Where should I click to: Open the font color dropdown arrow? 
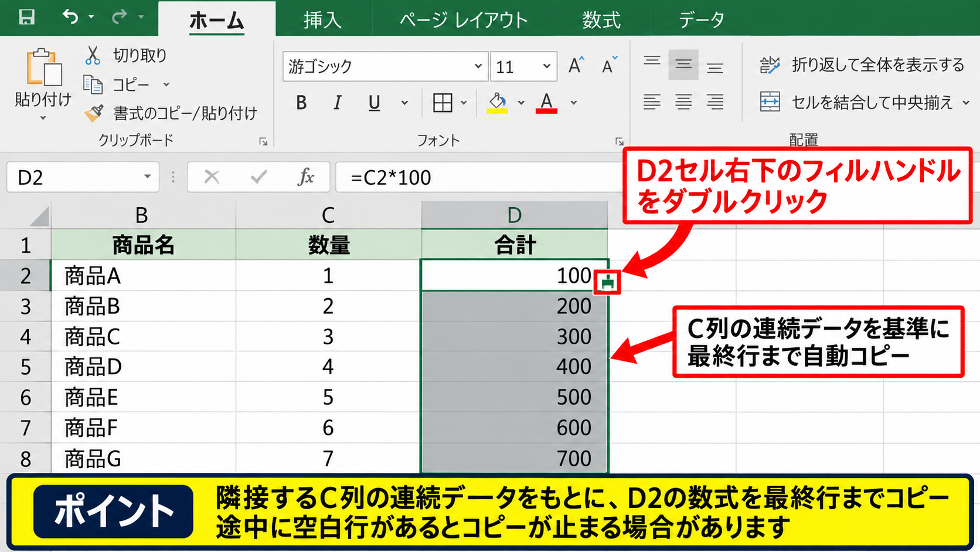(573, 103)
